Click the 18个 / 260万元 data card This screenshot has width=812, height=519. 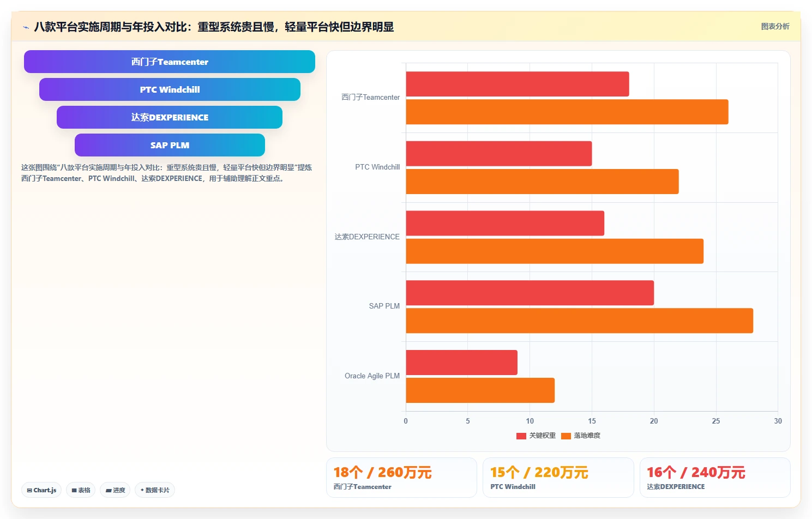[x=401, y=478]
